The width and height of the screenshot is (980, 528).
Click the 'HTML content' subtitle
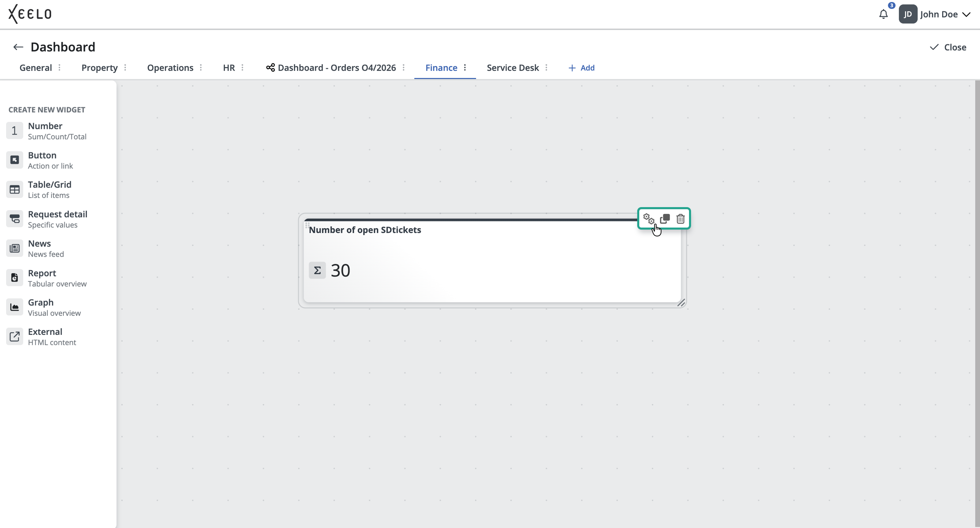(52, 342)
